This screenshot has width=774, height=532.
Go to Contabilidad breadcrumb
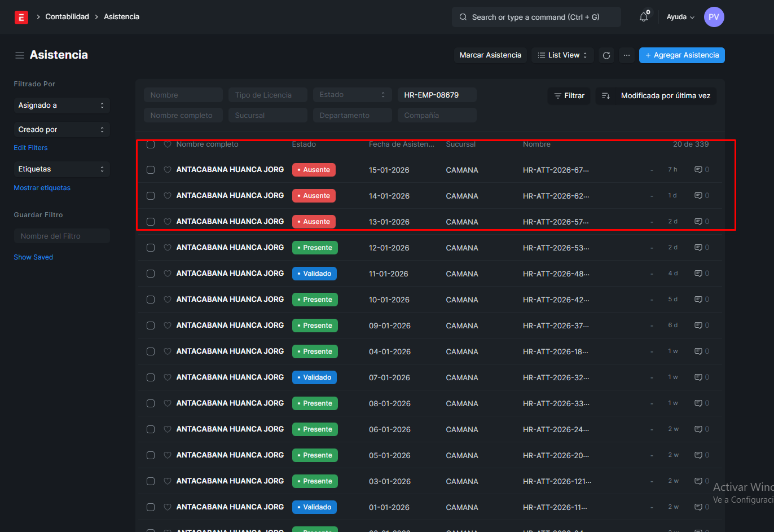67,17
